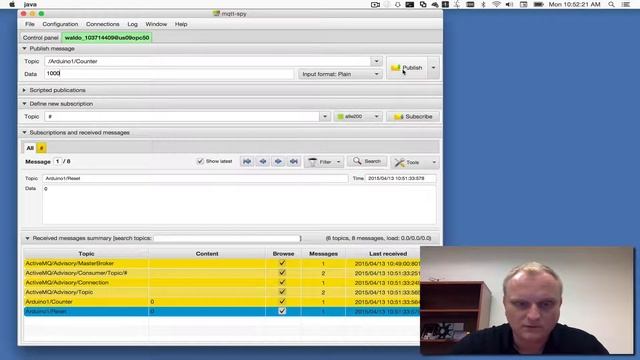Collapse the Define new subscription section
The width and height of the screenshot is (640, 360).
pos(24,104)
